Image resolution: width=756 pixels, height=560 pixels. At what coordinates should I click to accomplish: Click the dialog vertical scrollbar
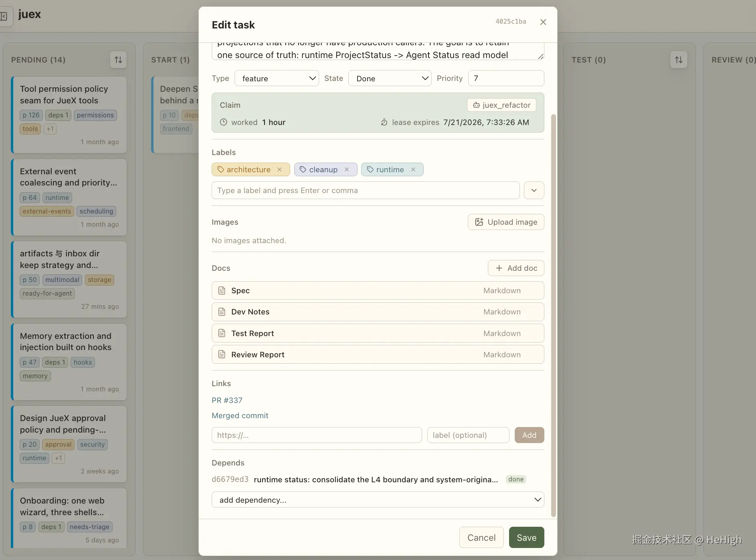[x=554, y=316]
